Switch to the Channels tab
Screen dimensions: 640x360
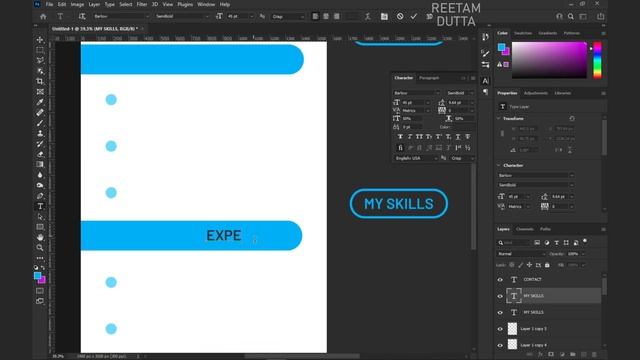pos(524,229)
